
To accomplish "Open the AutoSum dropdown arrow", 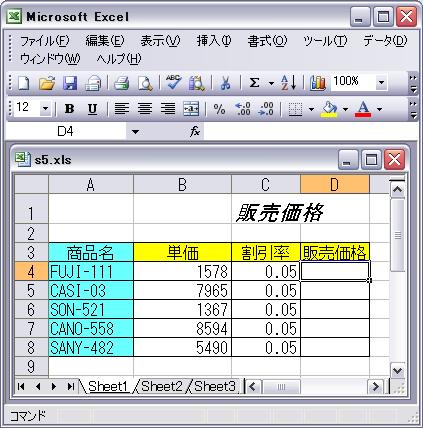I will point(271,83).
